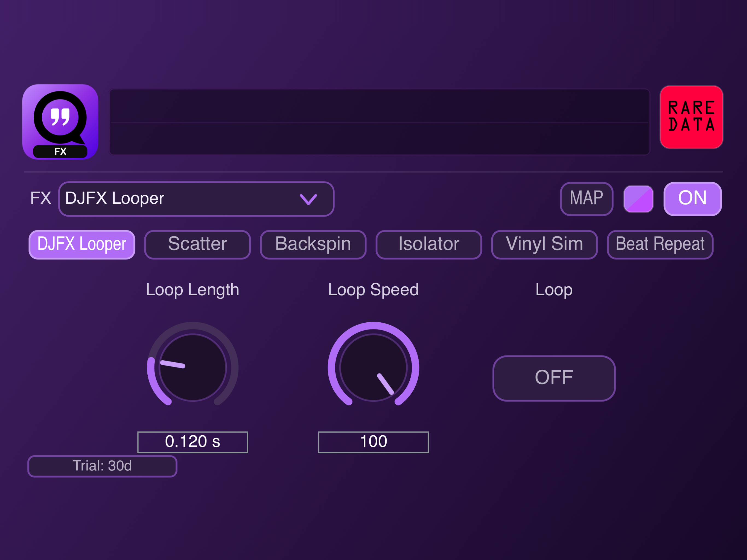Expand the FX dropdown chevron arrow
This screenshot has width=747, height=560.
coord(308,199)
